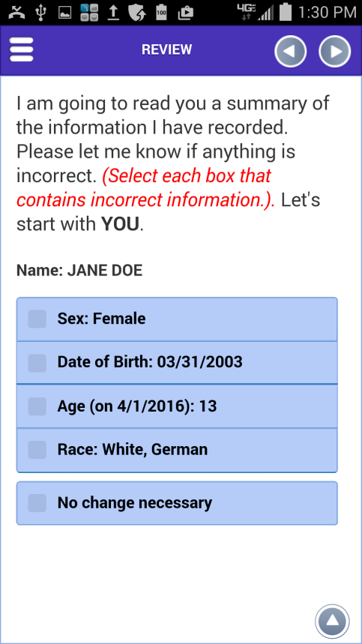This screenshot has width=362, height=644.
Task: Open the hamburger menu
Action: [x=21, y=50]
